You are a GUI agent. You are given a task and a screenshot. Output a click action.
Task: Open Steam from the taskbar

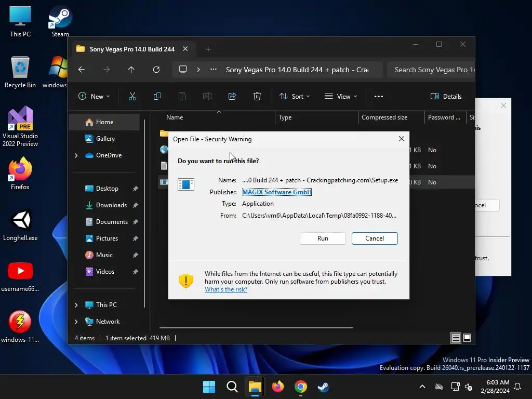[x=323, y=387]
